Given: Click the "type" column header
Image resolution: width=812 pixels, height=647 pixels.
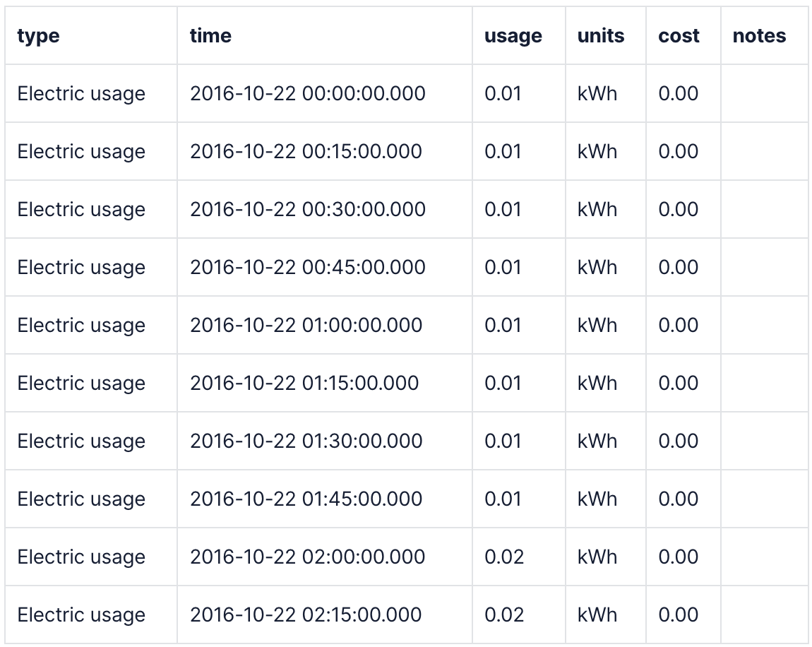Looking at the screenshot, I should (x=38, y=36).
